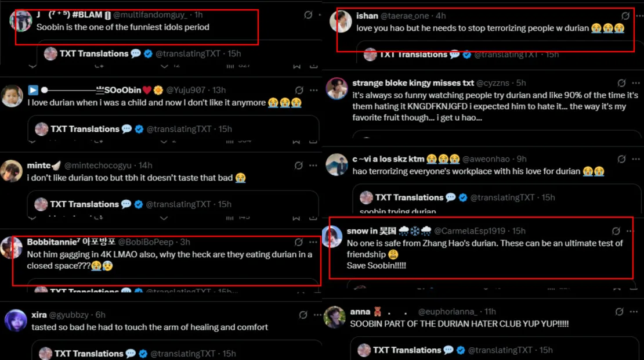Click the Grok icon on mintechocogyu's tweet
The image size is (644, 360).
[299, 165]
